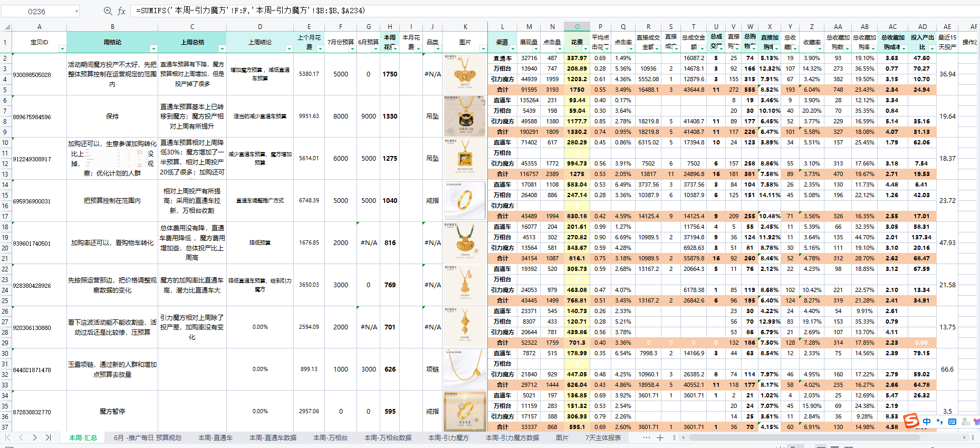This screenshot has width=980, height=448.
Task: Toggle the input method punctuation mode
Action: coord(939,422)
